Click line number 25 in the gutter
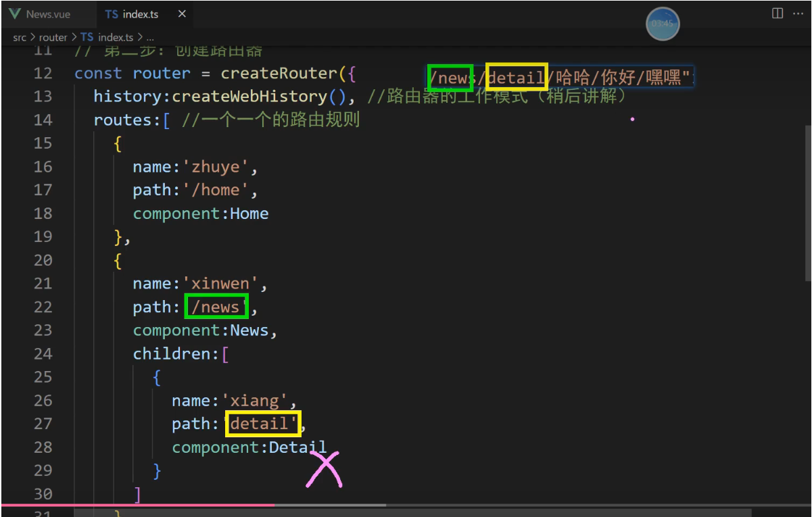This screenshot has width=812, height=517. [x=43, y=377]
